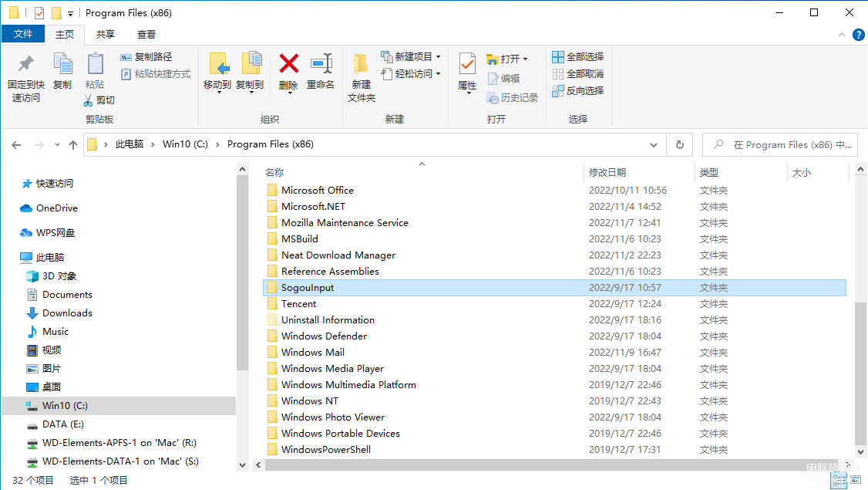Click Win10 (C:) in the address bar
Screen dimensions: 868x490
(185, 144)
